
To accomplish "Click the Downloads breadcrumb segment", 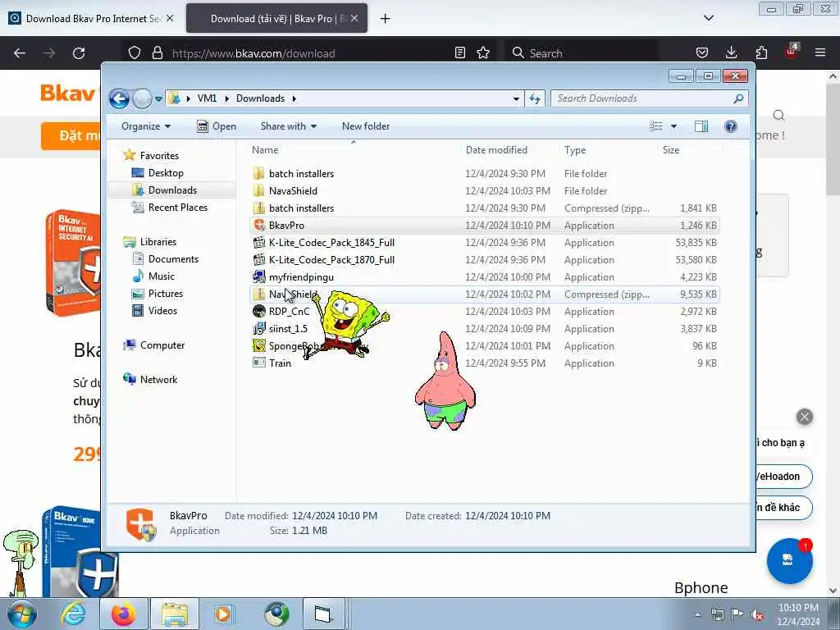I will tap(260, 98).
